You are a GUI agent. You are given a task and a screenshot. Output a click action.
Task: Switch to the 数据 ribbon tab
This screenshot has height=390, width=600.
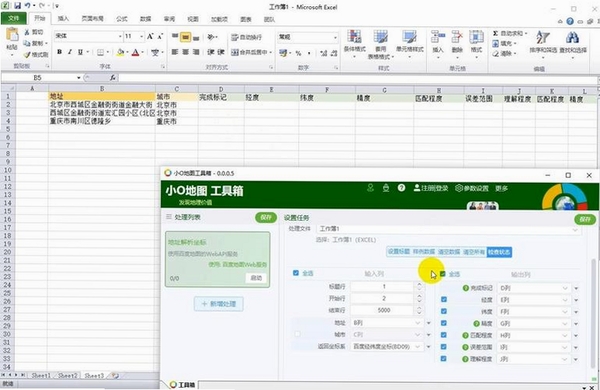point(145,19)
